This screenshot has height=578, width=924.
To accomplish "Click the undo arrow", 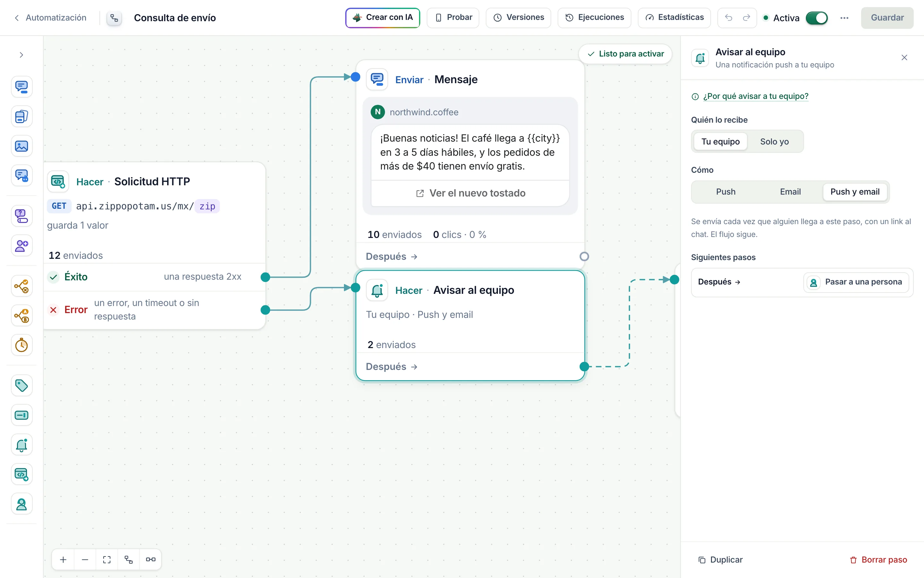I will (x=729, y=18).
